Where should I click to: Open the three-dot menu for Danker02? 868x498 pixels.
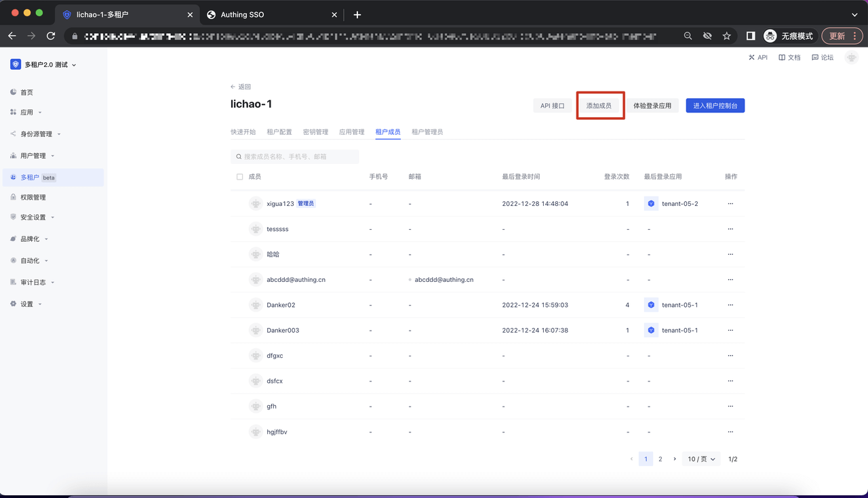pos(730,305)
